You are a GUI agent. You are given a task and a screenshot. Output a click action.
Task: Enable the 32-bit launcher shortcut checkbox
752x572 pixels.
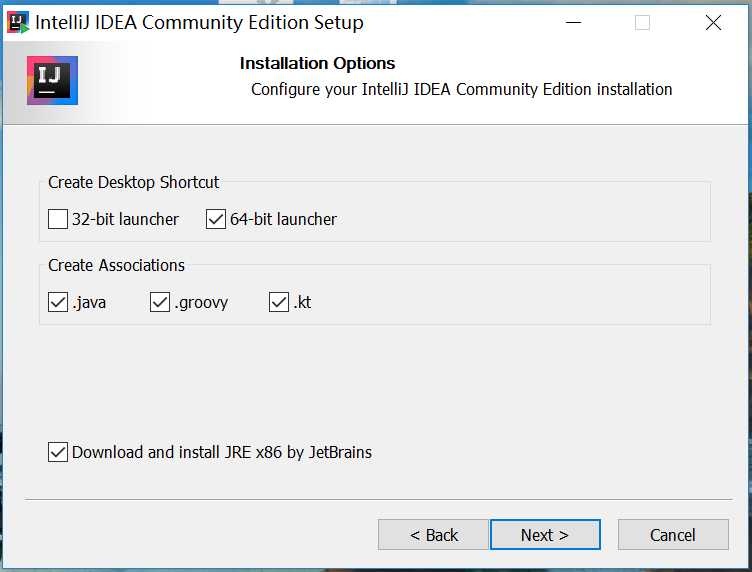tap(58, 219)
